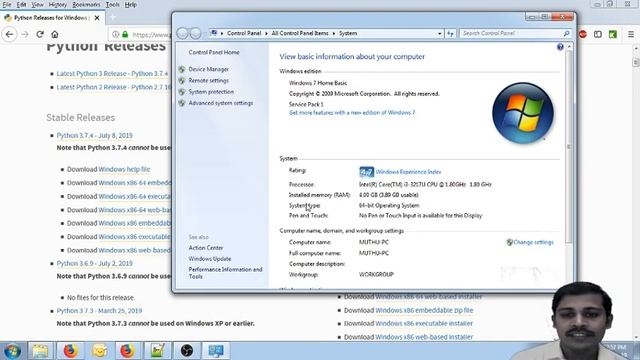Screen dimensions: 640x360
Task: Open Help question-mark icon in System window
Action: coord(560,47)
